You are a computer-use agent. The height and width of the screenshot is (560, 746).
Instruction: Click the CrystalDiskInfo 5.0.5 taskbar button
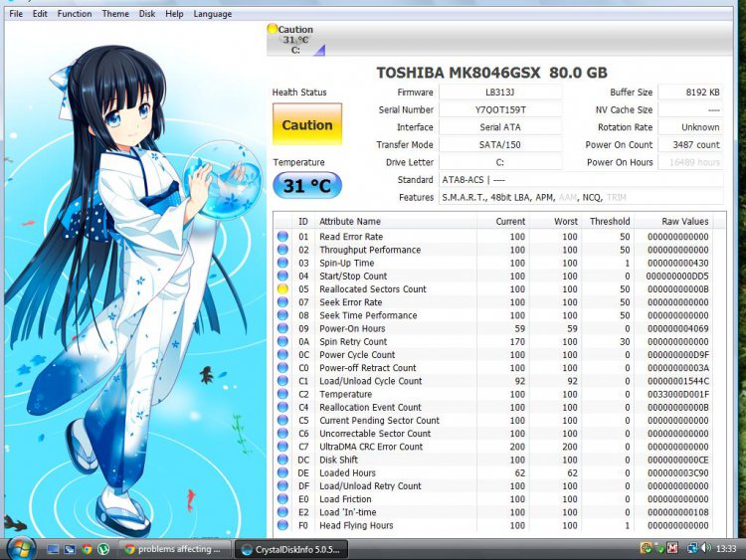point(291,549)
